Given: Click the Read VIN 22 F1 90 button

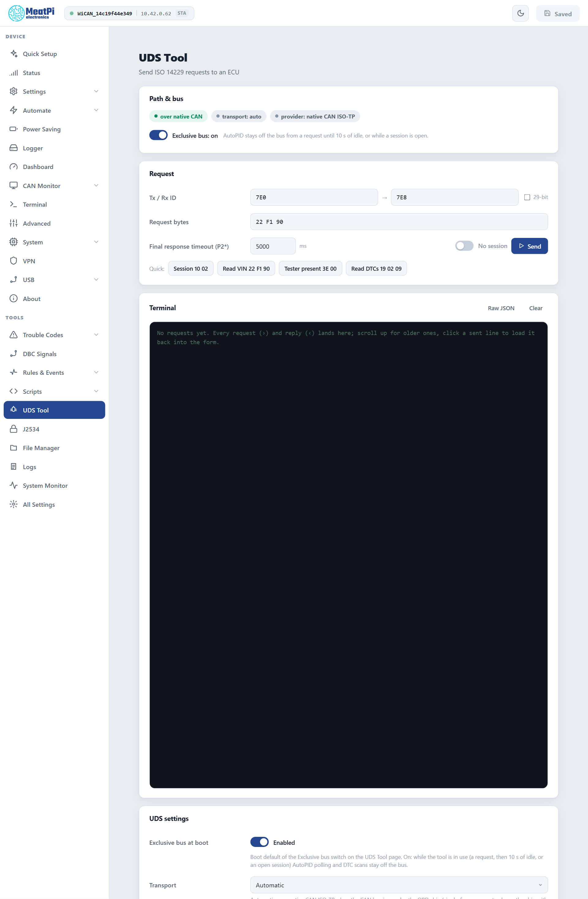Looking at the screenshot, I should tap(246, 269).
